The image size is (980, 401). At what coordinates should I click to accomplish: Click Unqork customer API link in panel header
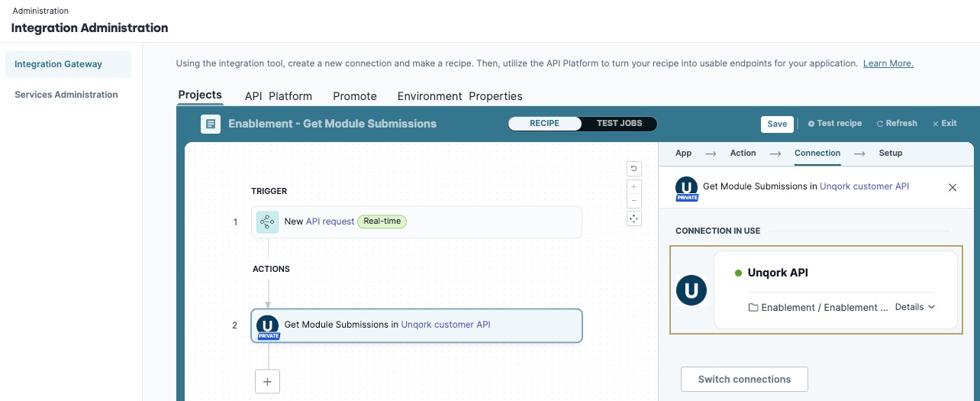tap(864, 186)
